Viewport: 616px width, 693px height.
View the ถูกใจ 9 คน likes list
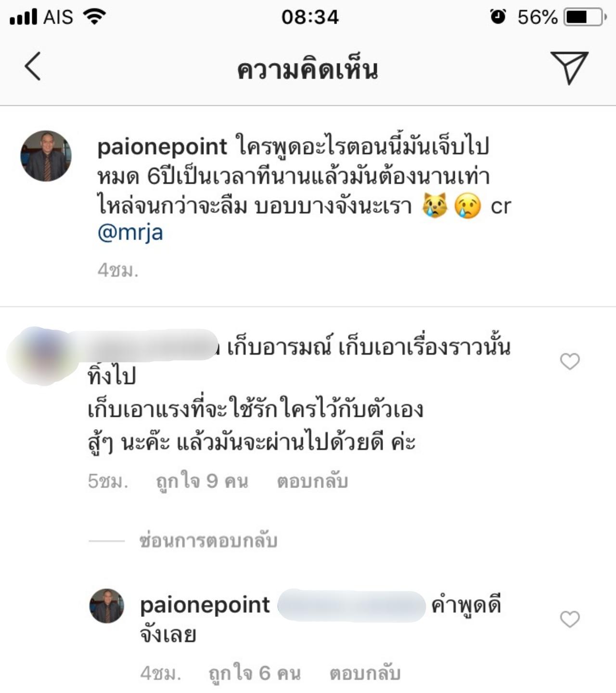[x=202, y=481]
